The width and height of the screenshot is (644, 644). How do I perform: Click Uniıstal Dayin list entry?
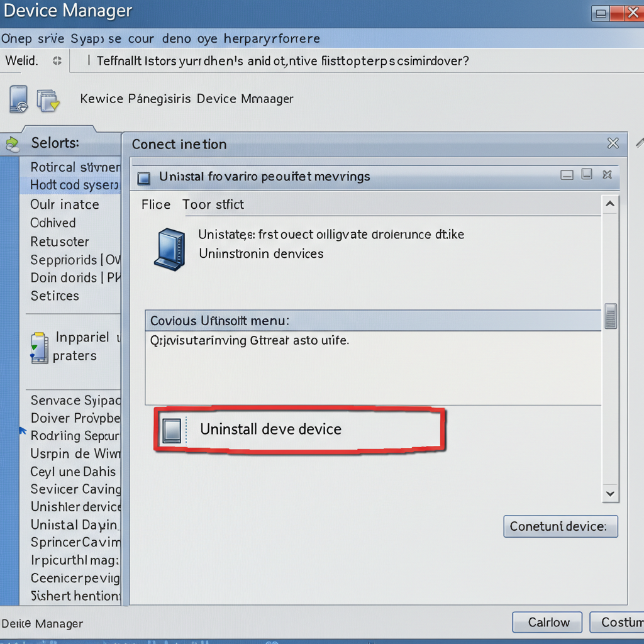pos(74,525)
